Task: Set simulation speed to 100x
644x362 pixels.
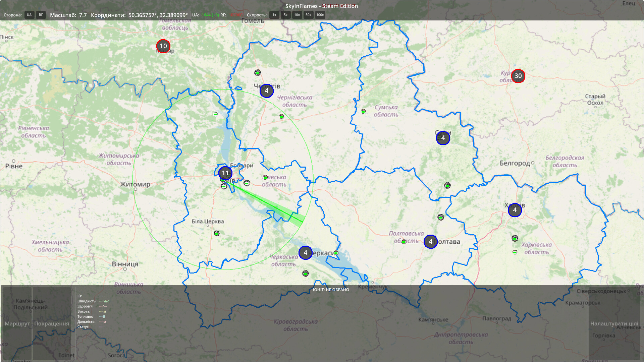Action: point(320,15)
